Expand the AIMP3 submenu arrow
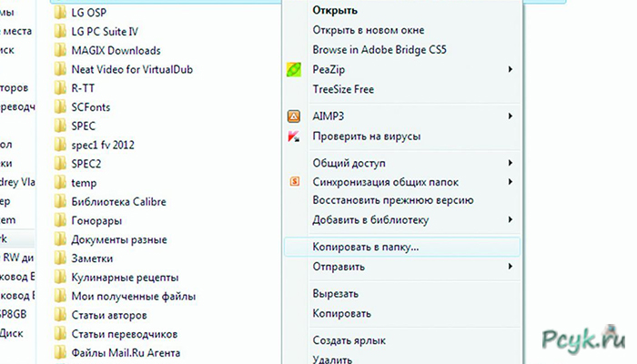This screenshot has width=637, height=364. point(511,116)
